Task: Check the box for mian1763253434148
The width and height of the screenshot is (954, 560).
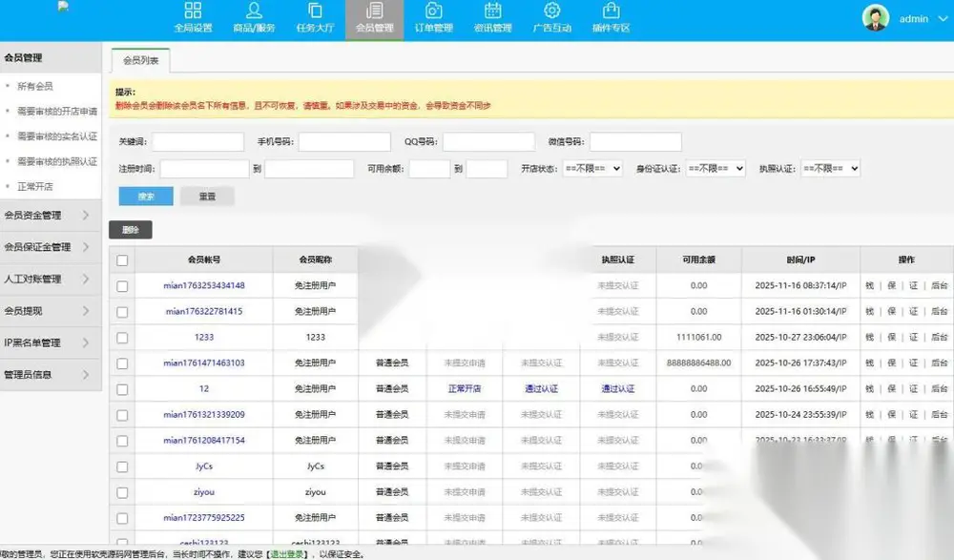Action: tap(122, 286)
